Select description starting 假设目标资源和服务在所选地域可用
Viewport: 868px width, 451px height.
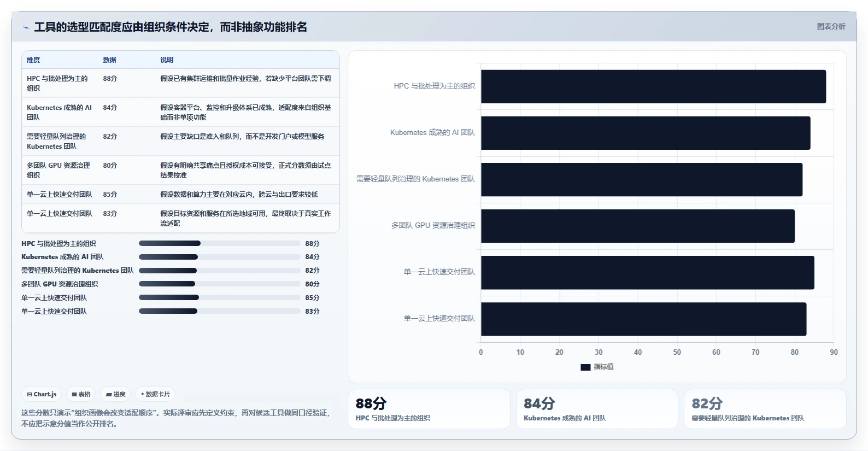245,218
